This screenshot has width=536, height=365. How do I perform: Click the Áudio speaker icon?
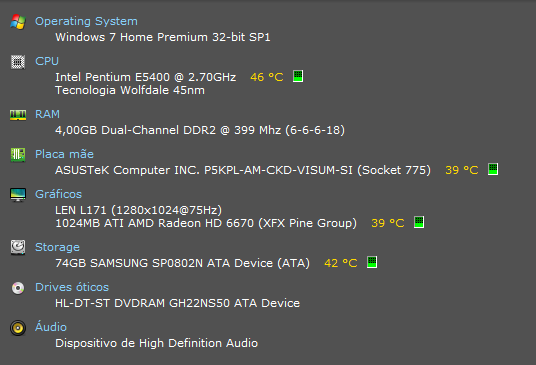click(x=18, y=328)
